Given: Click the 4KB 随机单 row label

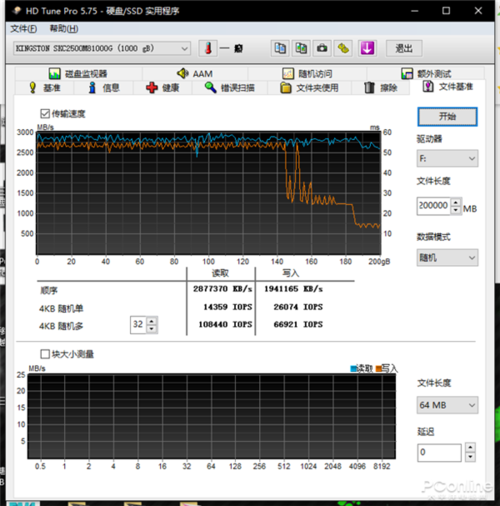Looking at the screenshot, I should 61,308.
